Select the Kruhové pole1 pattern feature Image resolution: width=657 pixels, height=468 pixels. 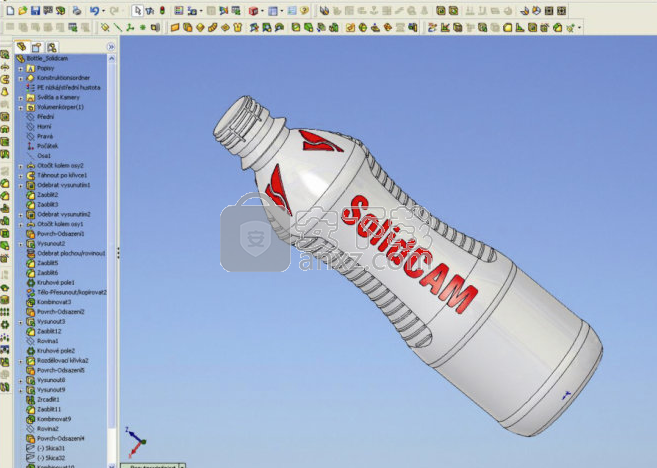coord(56,282)
